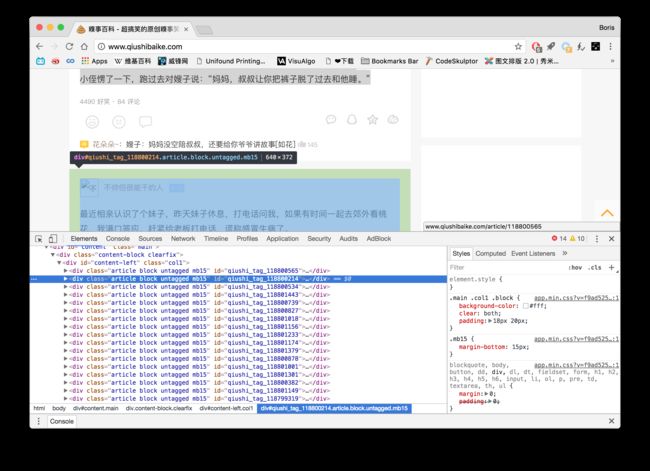Open the Bookmarks Bar folder
Screen dimensions: 650x471
tap(390, 61)
